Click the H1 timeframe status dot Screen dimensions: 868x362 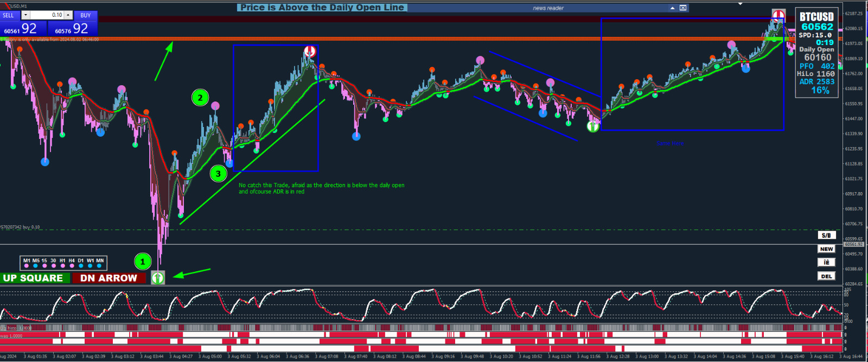click(x=62, y=266)
